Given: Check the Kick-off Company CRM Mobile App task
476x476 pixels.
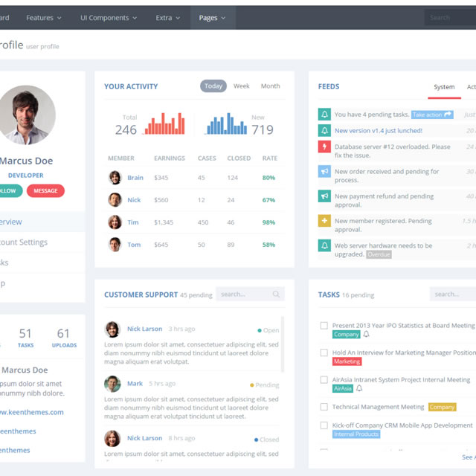Looking at the screenshot, I should click(324, 425).
